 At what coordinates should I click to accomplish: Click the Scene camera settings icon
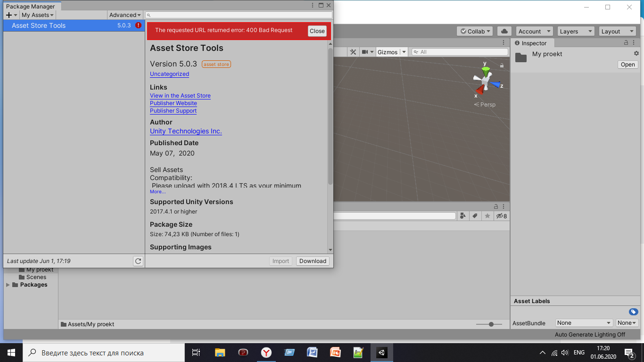click(367, 52)
